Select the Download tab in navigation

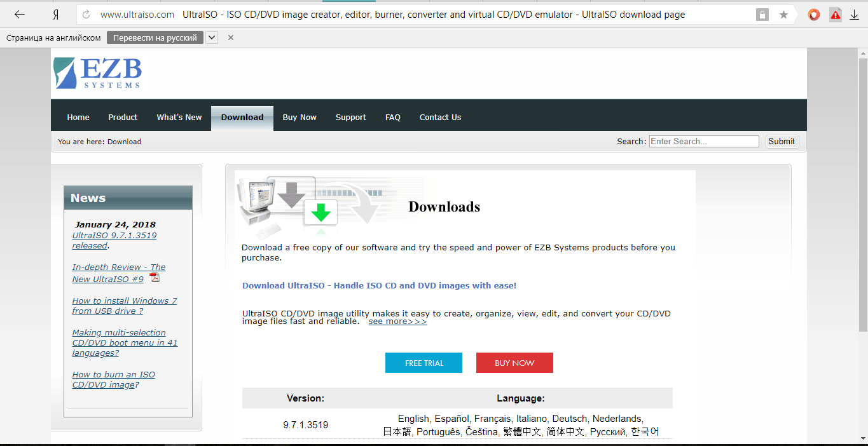(x=242, y=118)
